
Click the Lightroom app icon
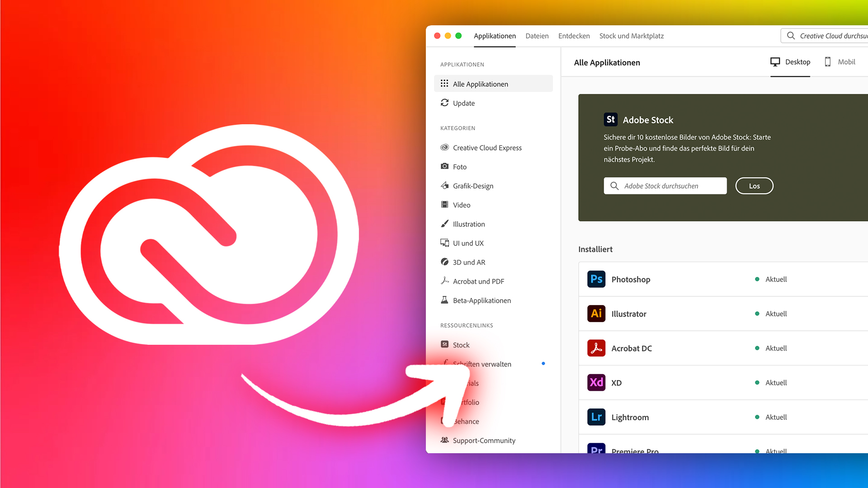(596, 417)
